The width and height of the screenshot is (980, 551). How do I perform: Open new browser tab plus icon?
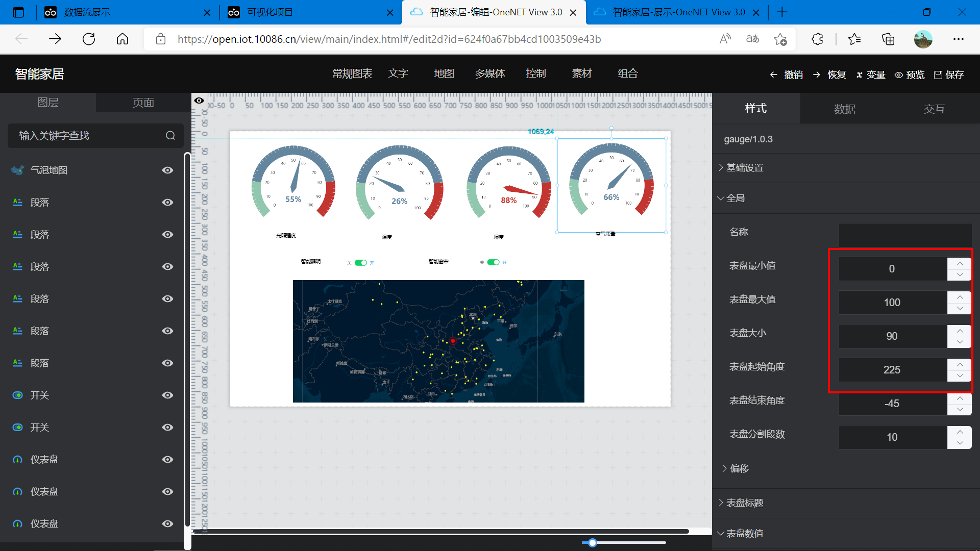tap(782, 12)
